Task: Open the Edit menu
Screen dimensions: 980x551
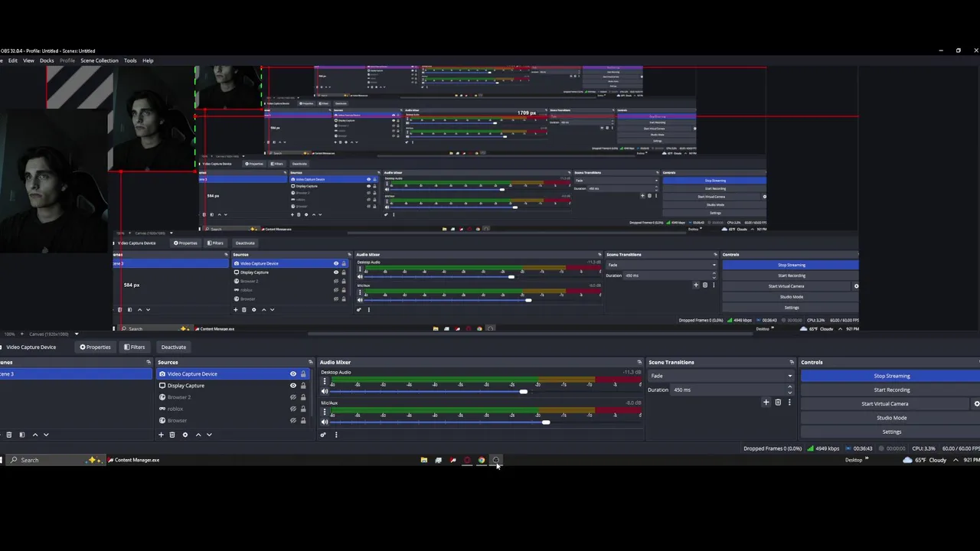Action: pos(13,60)
